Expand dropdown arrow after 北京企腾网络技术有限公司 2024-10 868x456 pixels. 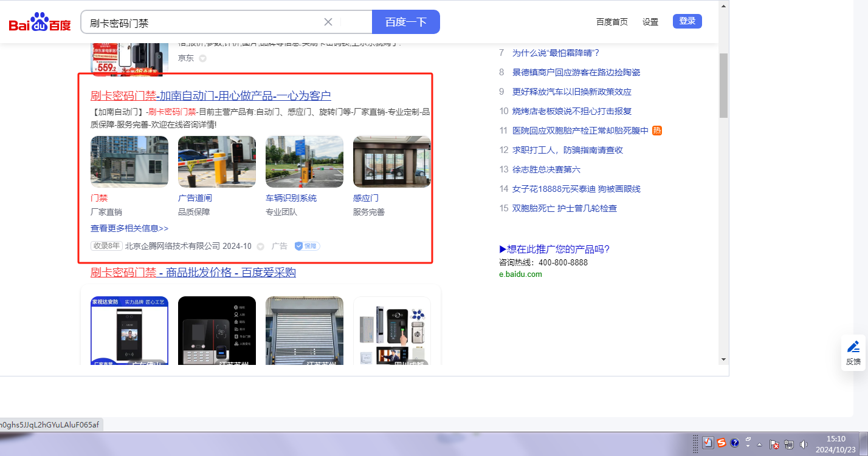[261, 247]
